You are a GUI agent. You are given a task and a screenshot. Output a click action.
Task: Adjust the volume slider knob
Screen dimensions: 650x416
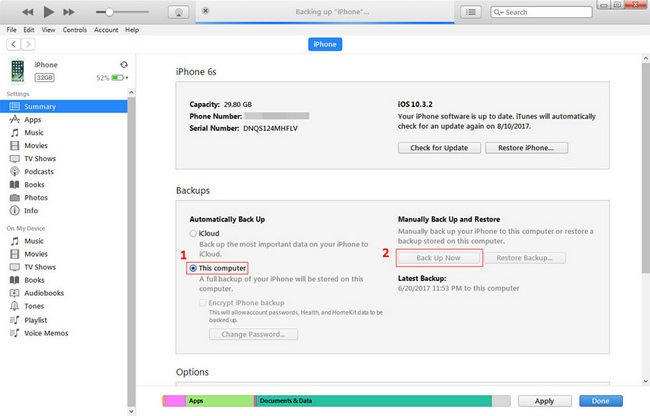(109, 12)
